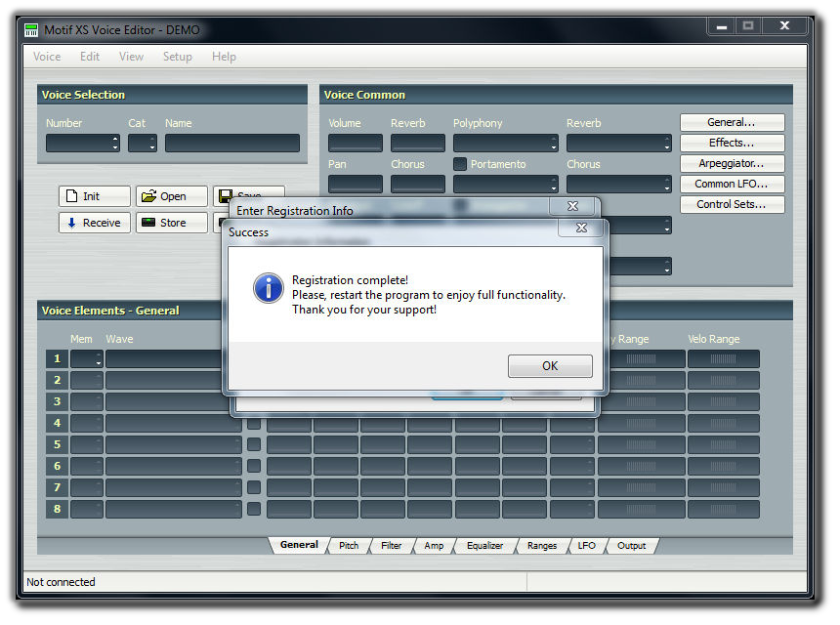
Task: Click the floppy disk icon on Save button
Action: (x=226, y=196)
